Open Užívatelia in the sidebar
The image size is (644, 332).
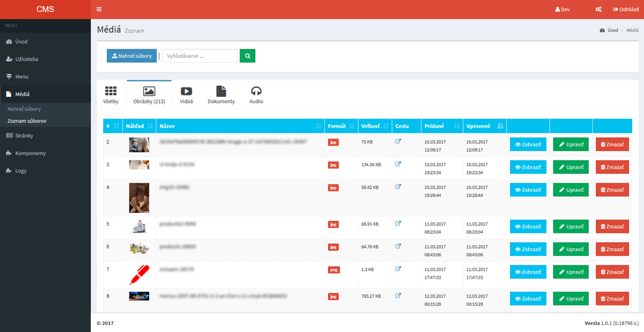pos(45,59)
